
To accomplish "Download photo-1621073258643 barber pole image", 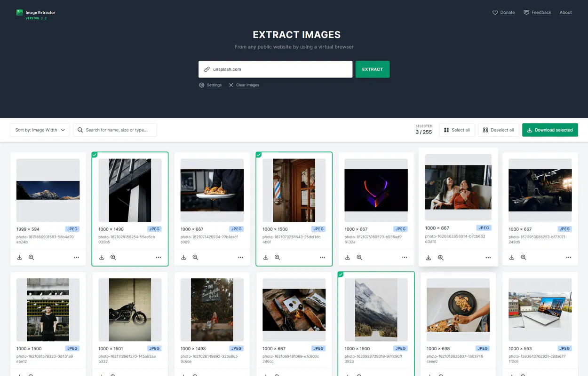I will (266, 258).
